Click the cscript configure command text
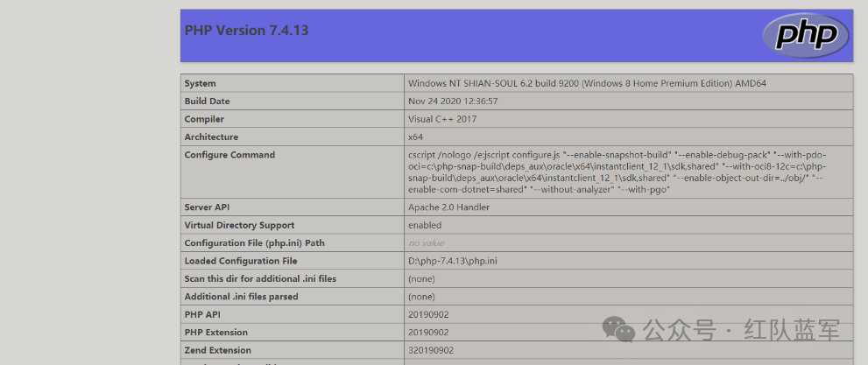Image resolution: width=868 pixels, height=365 pixels. click(617, 172)
